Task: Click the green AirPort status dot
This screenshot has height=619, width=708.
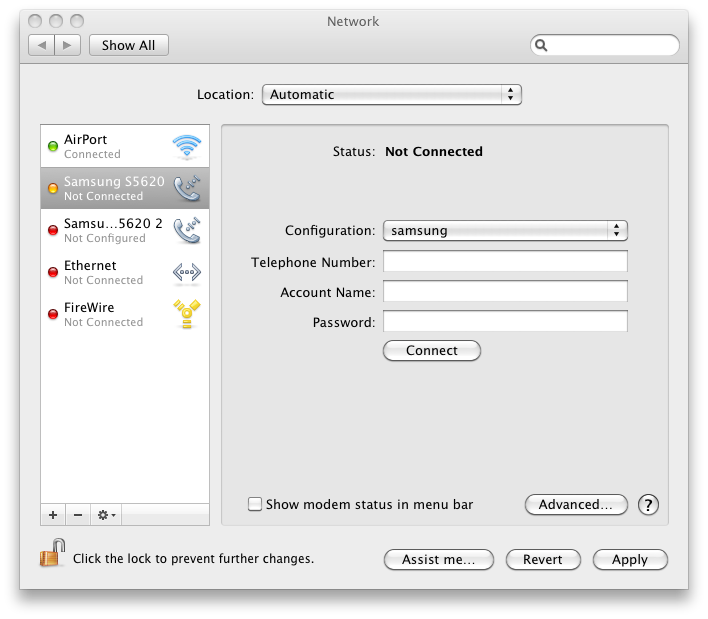Action: [x=53, y=146]
